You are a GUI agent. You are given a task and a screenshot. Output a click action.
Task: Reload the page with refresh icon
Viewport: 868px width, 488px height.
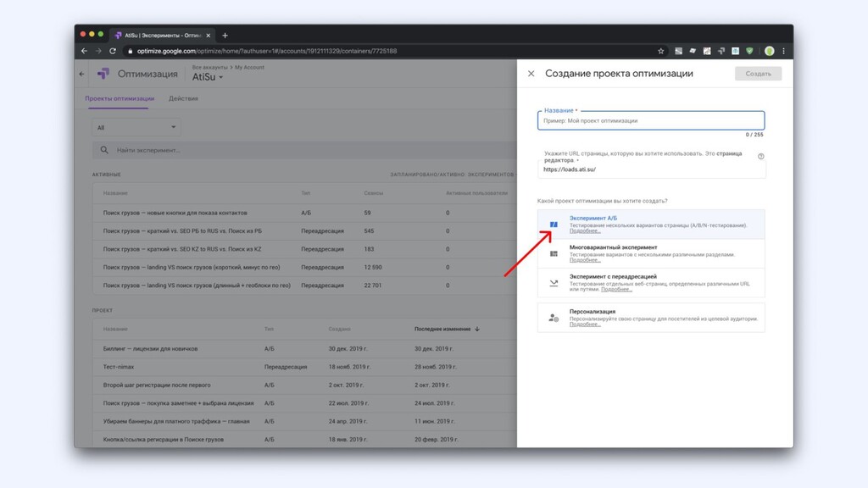[113, 51]
